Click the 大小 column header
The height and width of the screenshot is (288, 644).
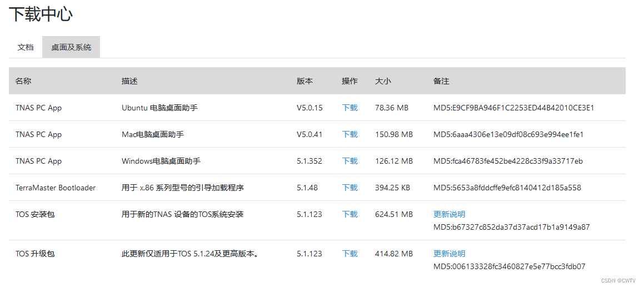[x=383, y=81]
